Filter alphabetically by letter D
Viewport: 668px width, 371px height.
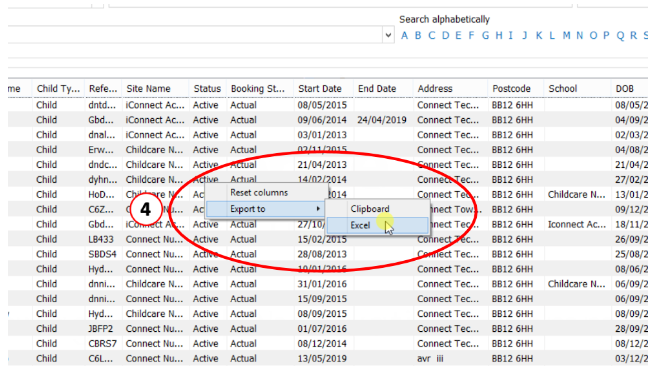point(446,35)
